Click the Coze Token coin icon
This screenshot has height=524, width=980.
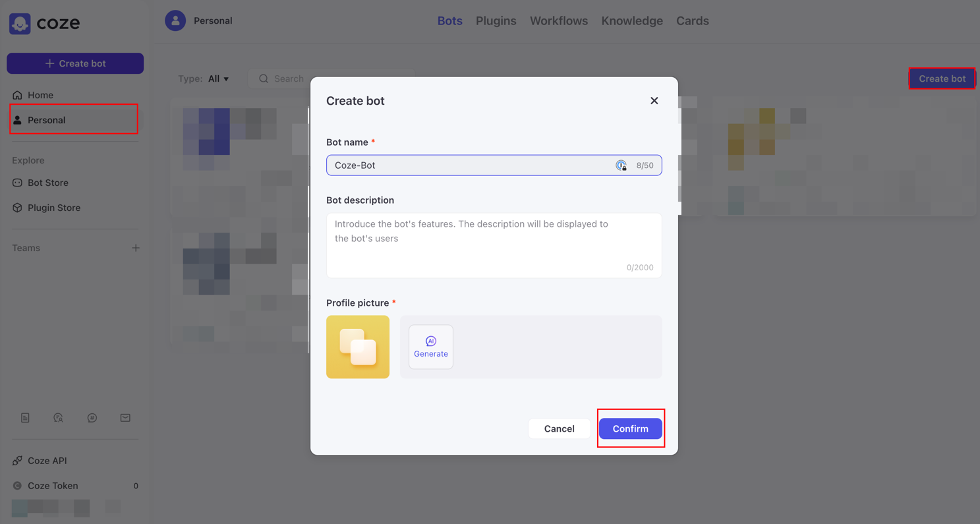point(18,486)
